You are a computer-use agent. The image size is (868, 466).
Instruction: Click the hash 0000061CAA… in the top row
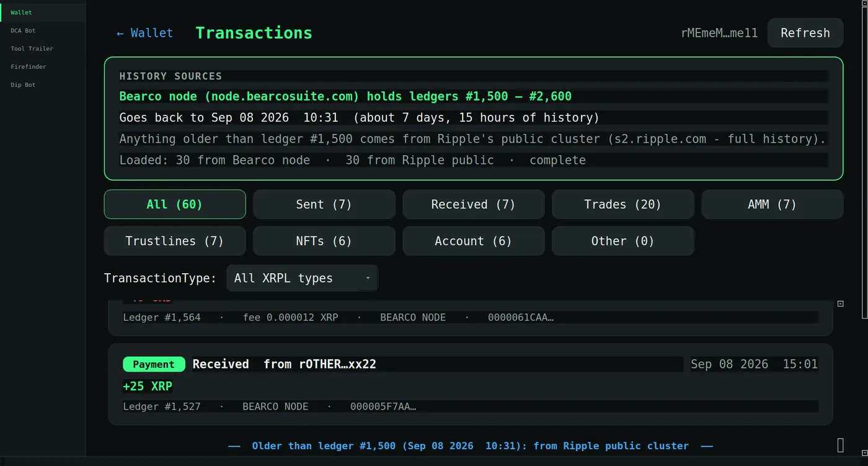coord(521,317)
